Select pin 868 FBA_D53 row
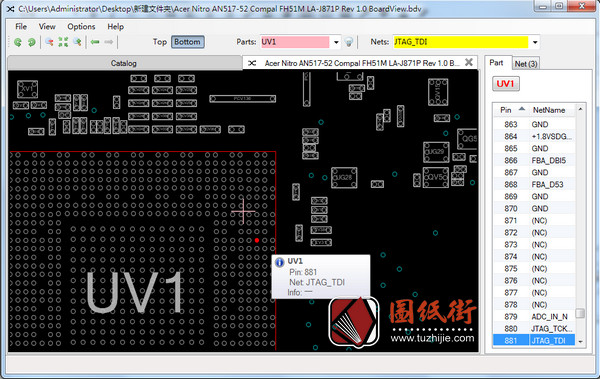Screen dimensions: 600x379 click(x=534, y=184)
